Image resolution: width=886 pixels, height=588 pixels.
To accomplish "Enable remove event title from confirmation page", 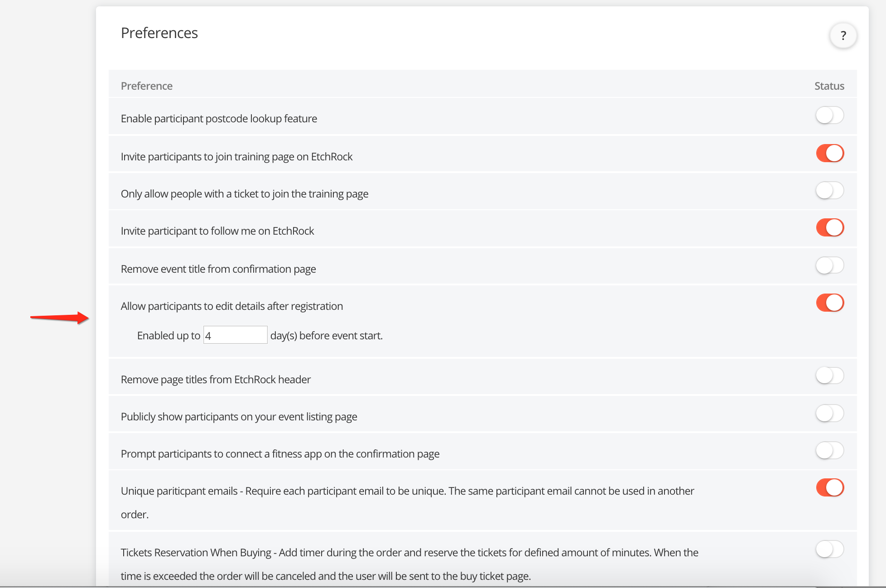I will pyautogui.click(x=829, y=265).
